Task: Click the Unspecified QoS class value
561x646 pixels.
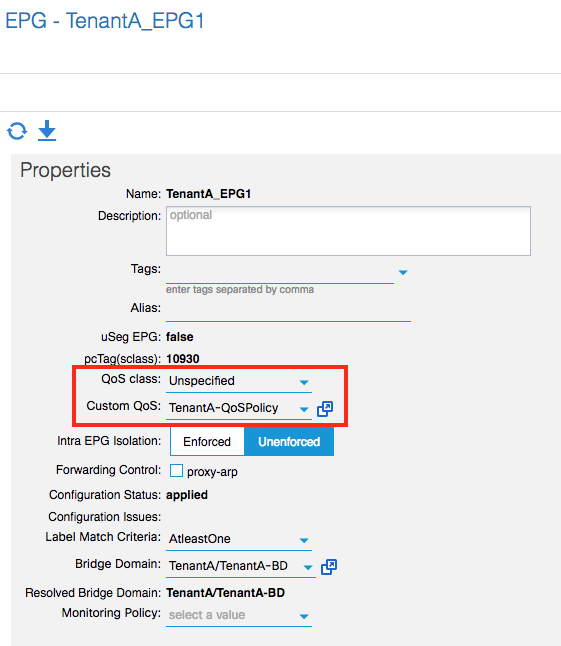Action: click(202, 381)
